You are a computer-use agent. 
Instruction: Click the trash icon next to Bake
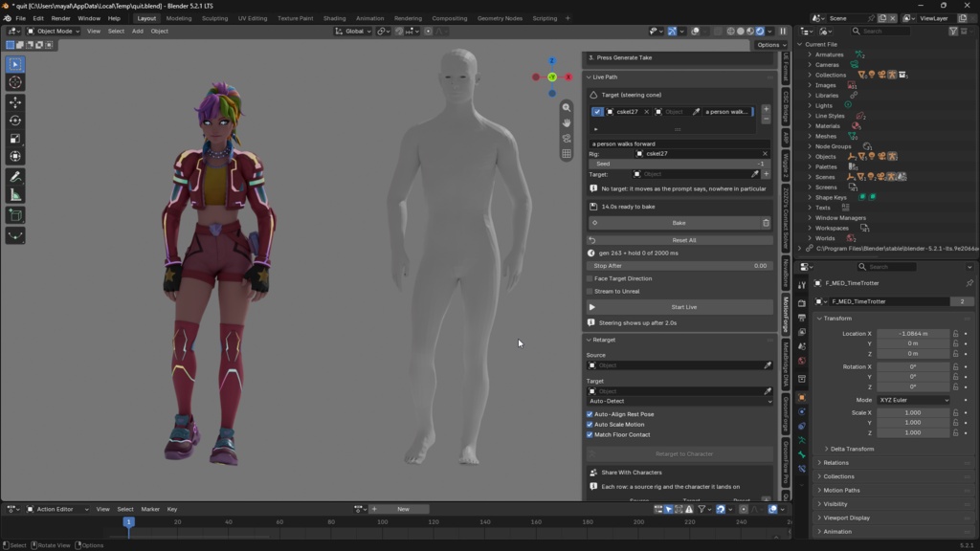[x=766, y=222]
